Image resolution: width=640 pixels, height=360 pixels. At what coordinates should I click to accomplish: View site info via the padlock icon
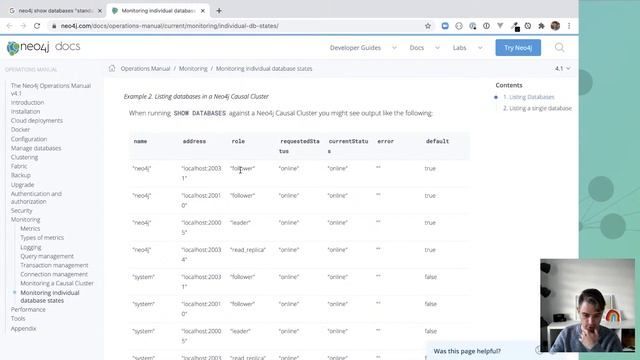point(54,26)
